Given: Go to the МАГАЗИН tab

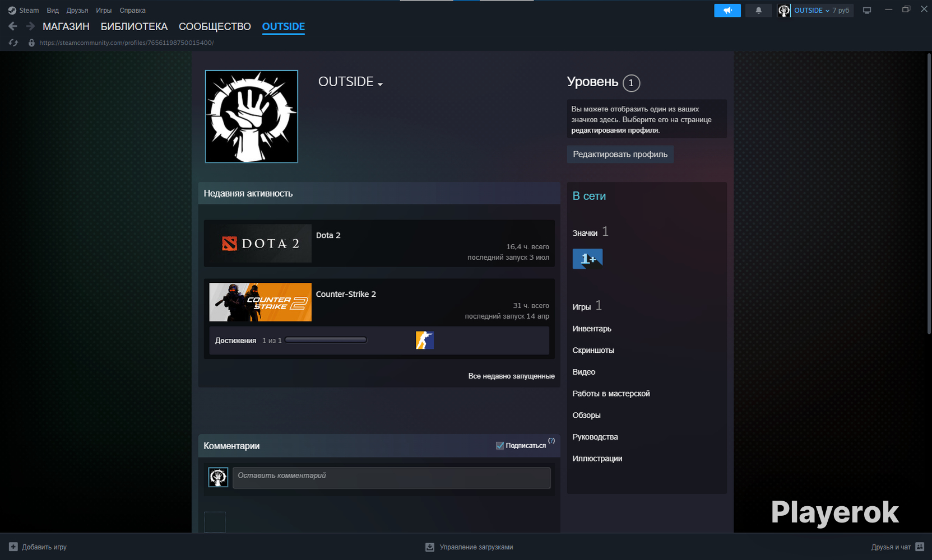Looking at the screenshot, I should click(66, 26).
